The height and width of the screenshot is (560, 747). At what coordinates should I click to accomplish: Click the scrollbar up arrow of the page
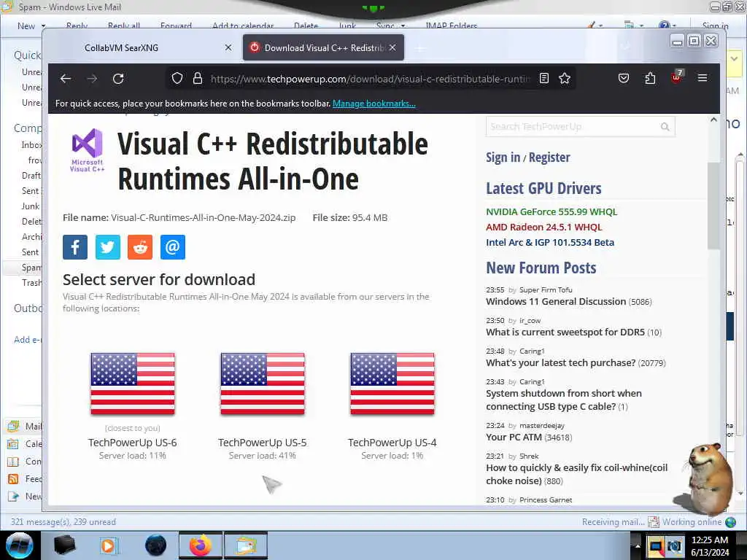[713, 120]
